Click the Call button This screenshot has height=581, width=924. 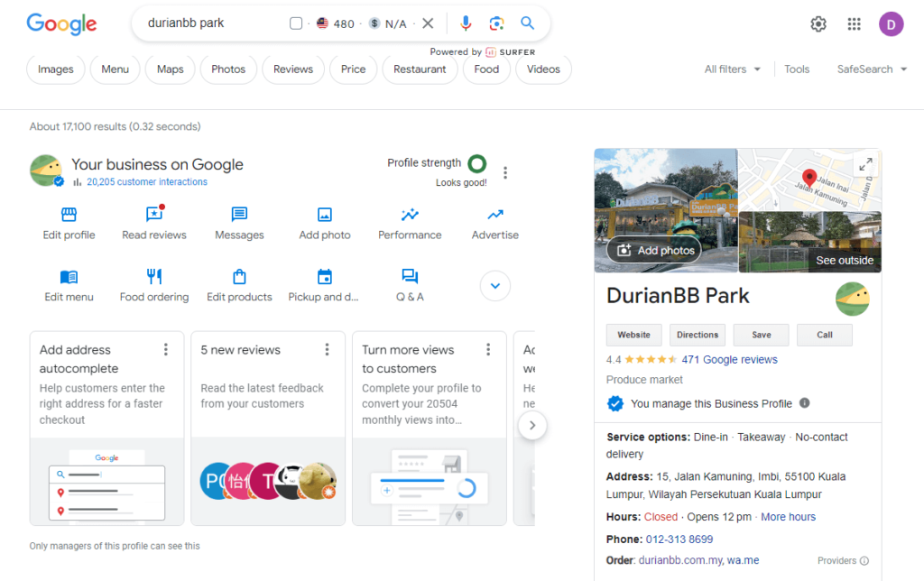point(825,335)
